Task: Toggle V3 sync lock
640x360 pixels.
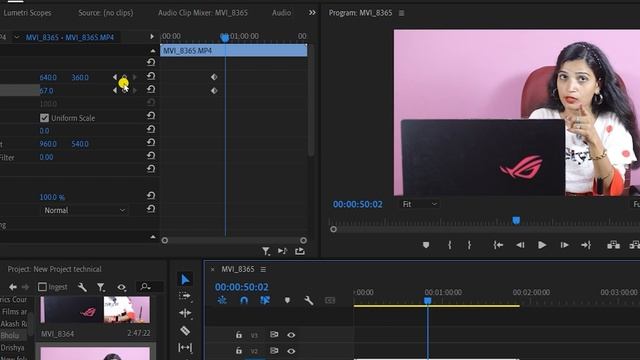Action: tap(274, 335)
